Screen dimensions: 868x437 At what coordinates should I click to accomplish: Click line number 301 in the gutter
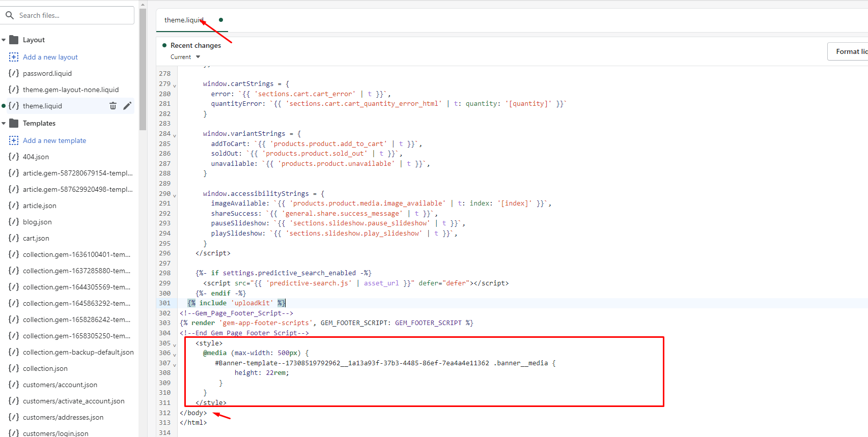click(164, 303)
